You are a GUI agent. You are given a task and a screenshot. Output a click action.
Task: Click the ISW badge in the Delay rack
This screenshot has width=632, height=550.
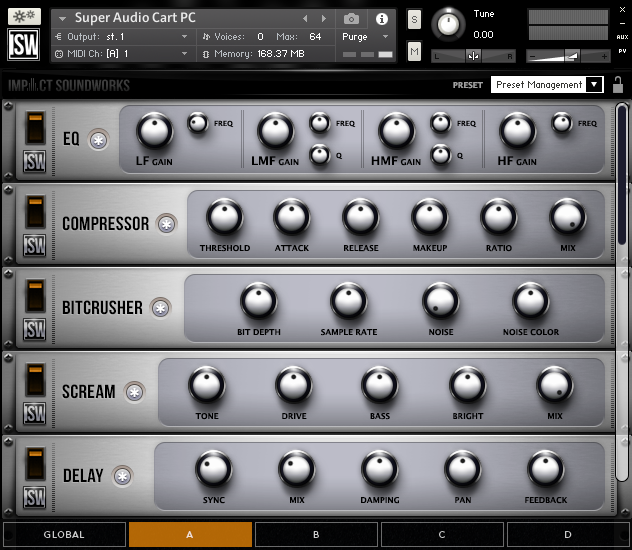[x=35, y=497]
